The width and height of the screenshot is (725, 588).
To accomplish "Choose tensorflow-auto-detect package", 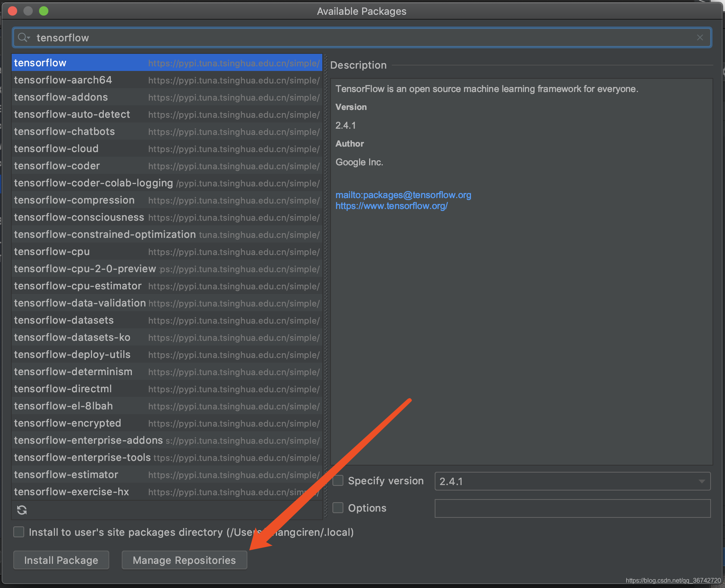I will 167,114.
